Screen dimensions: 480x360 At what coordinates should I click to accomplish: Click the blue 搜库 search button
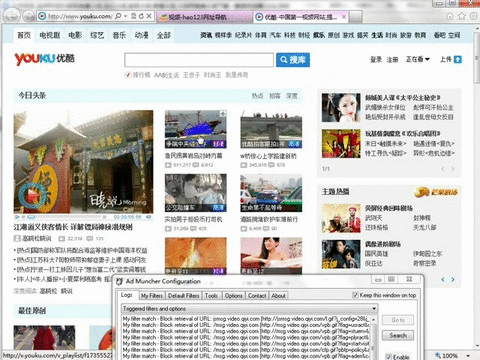point(293,60)
